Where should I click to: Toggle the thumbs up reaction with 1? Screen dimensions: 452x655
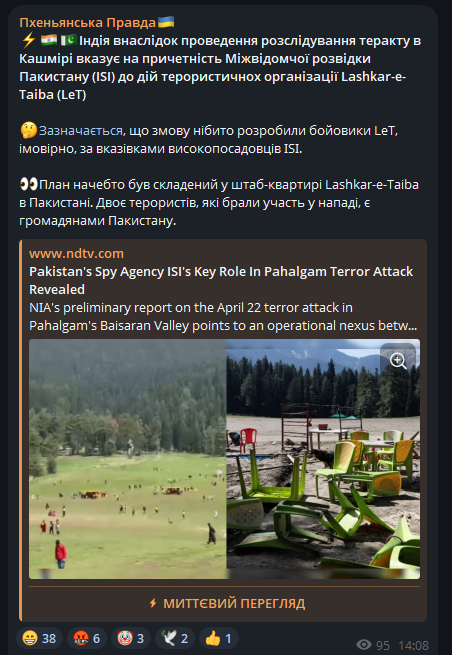pyautogui.click(x=218, y=638)
